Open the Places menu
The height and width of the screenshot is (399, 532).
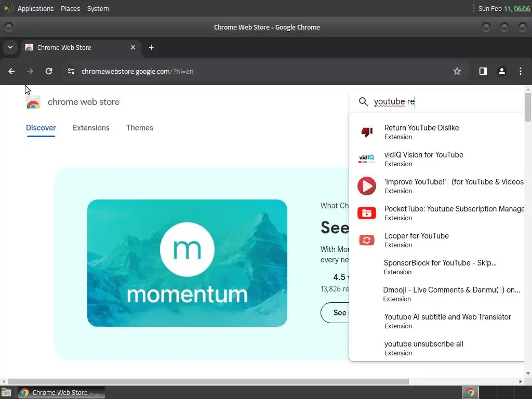[x=70, y=8]
